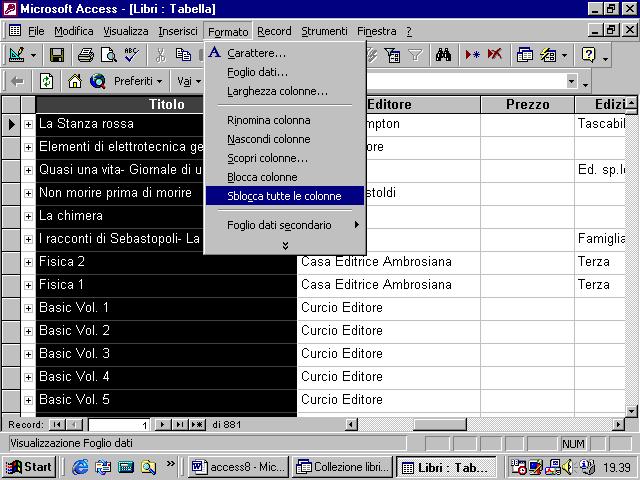Click Filter by form icon
640x480 pixels.
[392, 55]
